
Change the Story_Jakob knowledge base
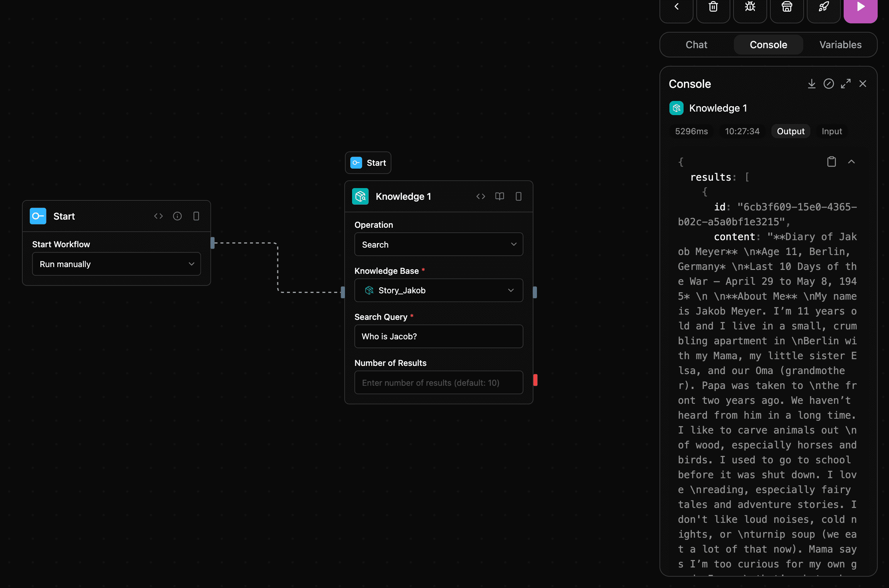[x=438, y=290]
